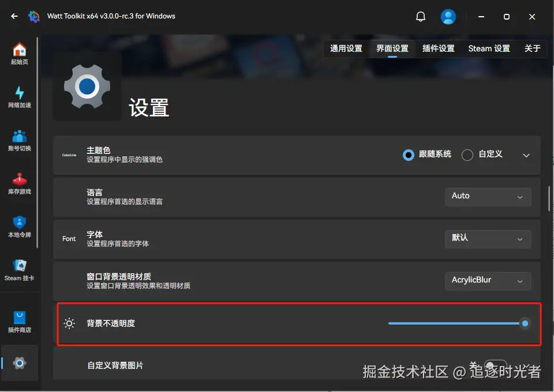Click the Font icon in 字体 row
Viewport: 554px width, 392px height.
(69, 239)
